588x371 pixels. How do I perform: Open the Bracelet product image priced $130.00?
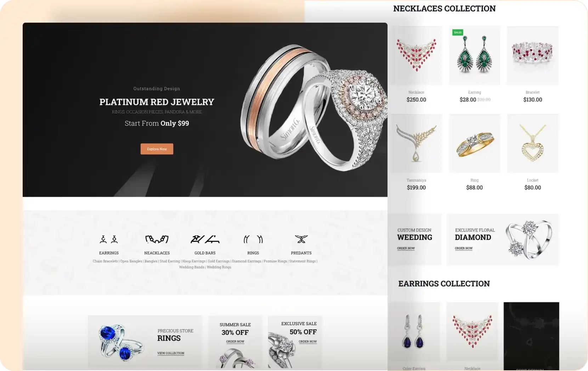tap(533, 55)
